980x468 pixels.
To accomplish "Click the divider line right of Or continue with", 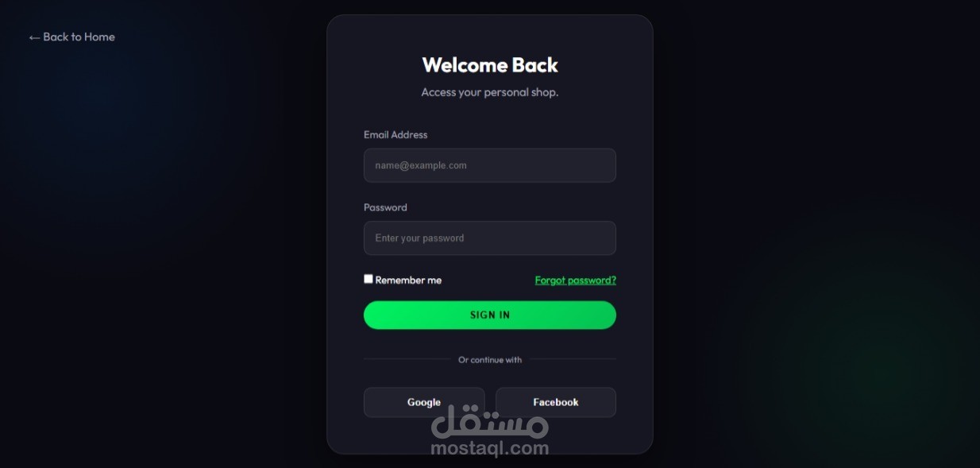I will (x=573, y=359).
